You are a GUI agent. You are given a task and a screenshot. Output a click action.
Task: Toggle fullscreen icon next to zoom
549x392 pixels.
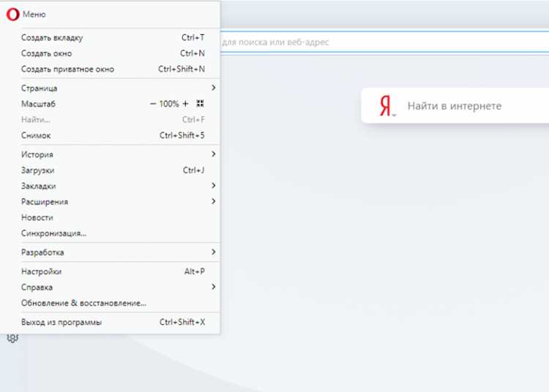pos(200,104)
